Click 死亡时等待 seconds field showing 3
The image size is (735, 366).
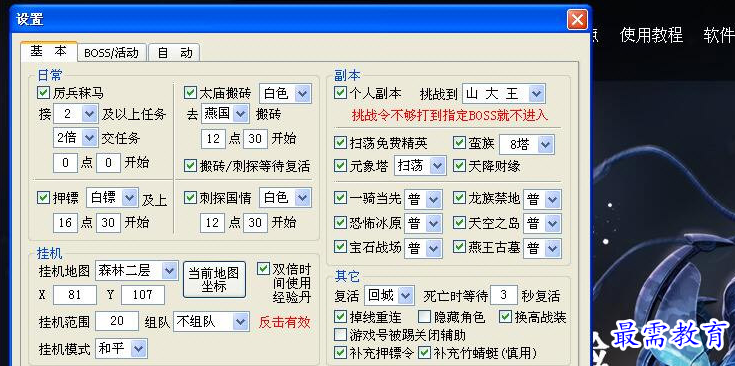(x=503, y=295)
